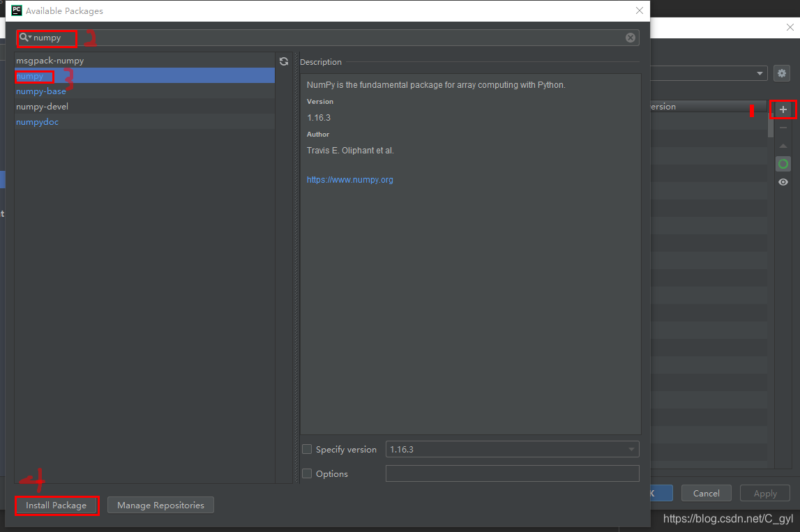Click the reload package list icon
This screenshot has width=800, height=532.
click(284, 62)
